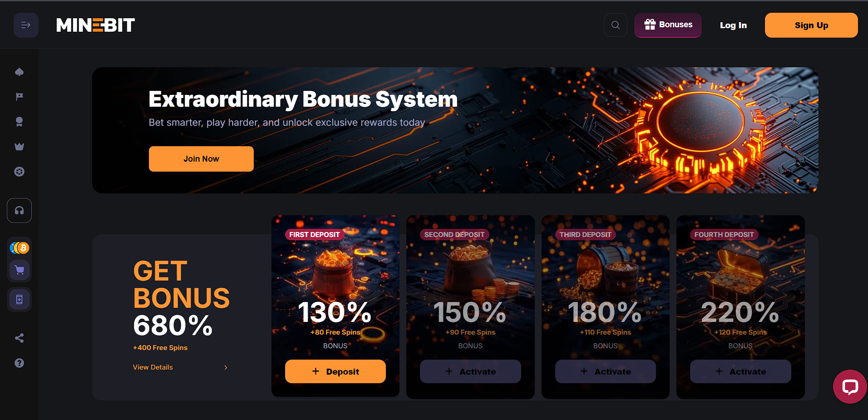Open the award ribbon icon in sidebar
Screen dimensions: 868x420
click(x=19, y=122)
